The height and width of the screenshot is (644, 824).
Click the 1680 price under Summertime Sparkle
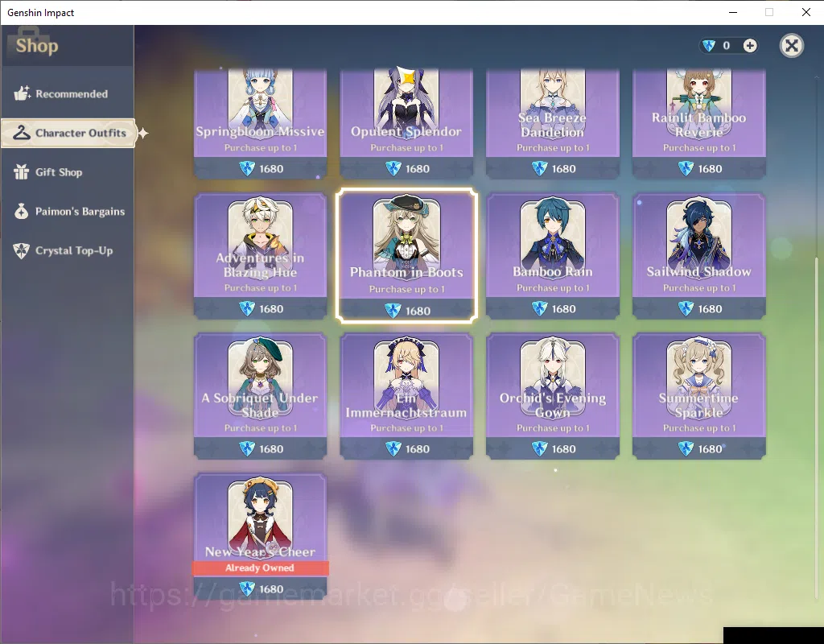pos(710,449)
